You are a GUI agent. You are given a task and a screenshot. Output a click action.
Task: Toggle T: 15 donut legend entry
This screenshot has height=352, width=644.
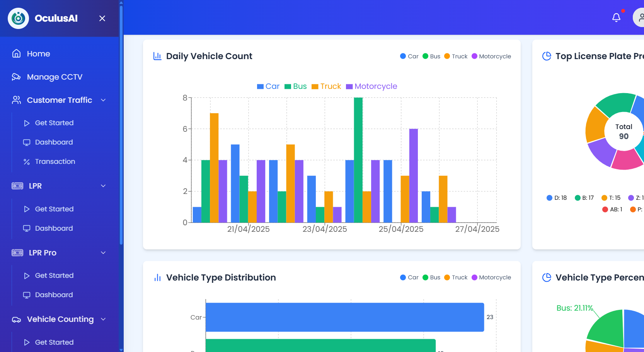pos(611,198)
